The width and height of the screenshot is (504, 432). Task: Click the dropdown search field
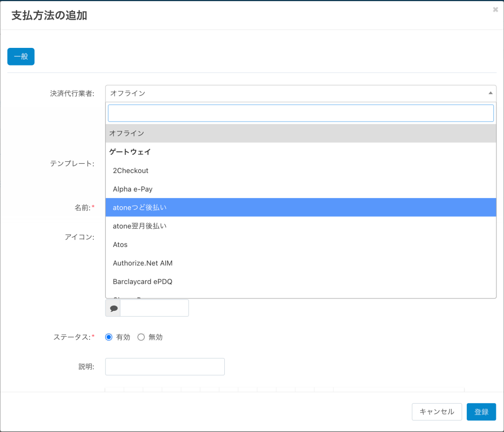point(300,113)
